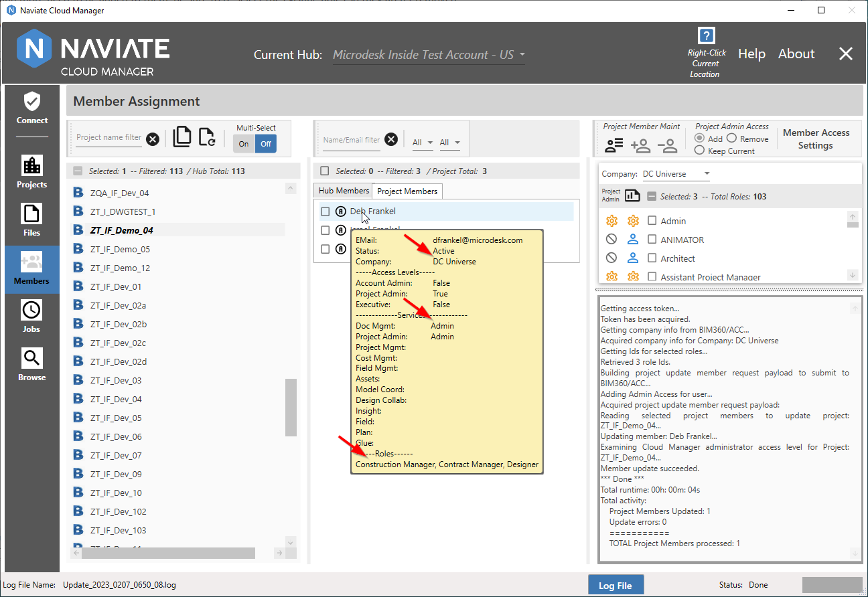Select project ZT_IF_Dev_102
The width and height of the screenshot is (868, 597).
(118, 511)
